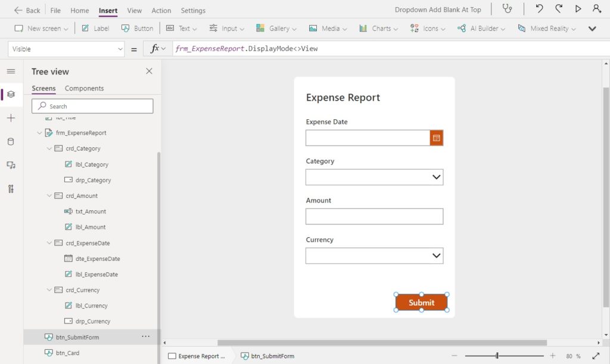Click the zoom level slider handle
The image size is (610, 364).
pos(497,356)
